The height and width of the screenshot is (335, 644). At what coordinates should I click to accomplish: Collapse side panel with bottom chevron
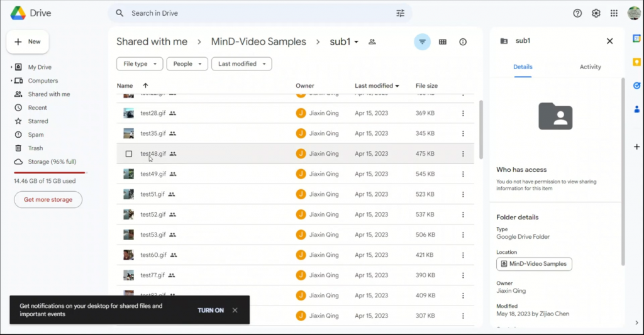click(636, 322)
